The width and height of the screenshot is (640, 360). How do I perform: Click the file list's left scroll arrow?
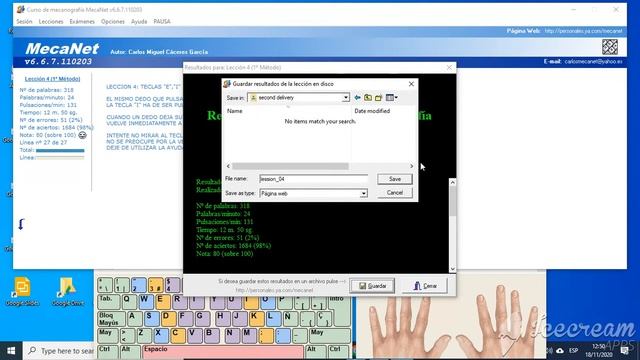(228, 166)
